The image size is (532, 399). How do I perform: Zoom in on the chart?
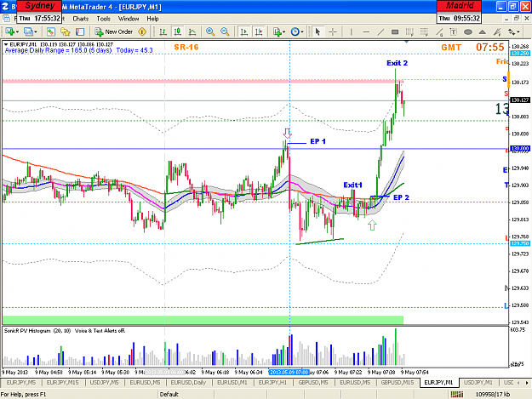(x=210, y=31)
